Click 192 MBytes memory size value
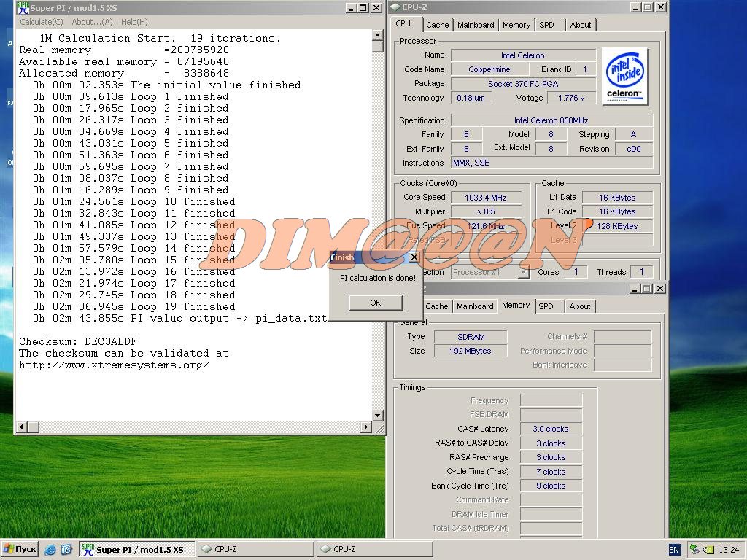The width and height of the screenshot is (747, 560). click(x=471, y=351)
